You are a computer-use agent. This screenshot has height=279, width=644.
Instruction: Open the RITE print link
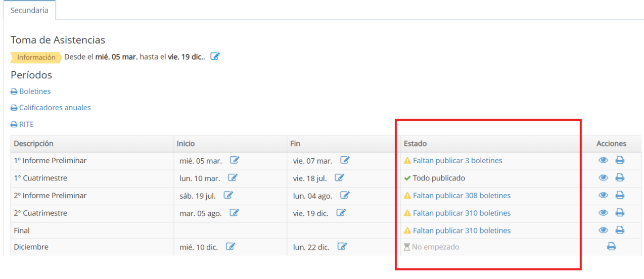click(x=26, y=124)
